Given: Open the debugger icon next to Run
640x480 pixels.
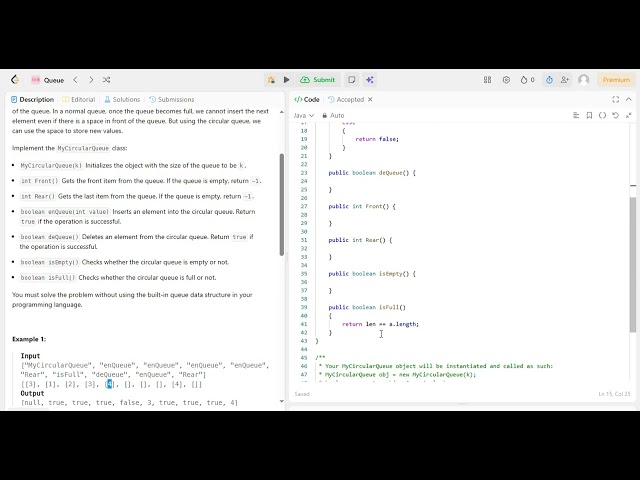Looking at the screenshot, I should point(271,80).
